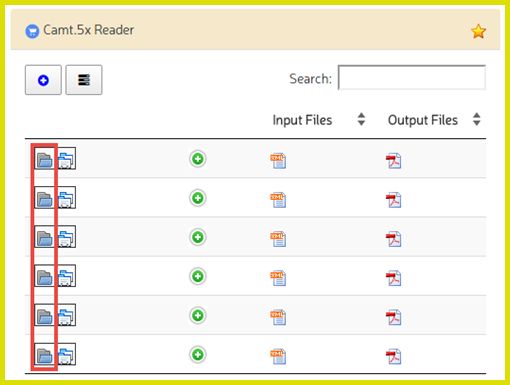Click the Camt.5x Reader cart icon
Screen dimensions: 510x385
32,31
